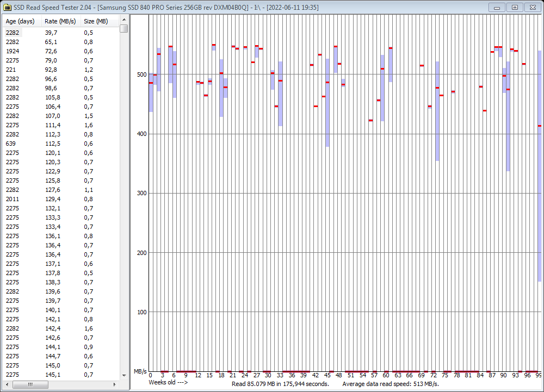Click the 300 label on the speed axis
This screenshot has width=544, height=392.
(142, 193)
